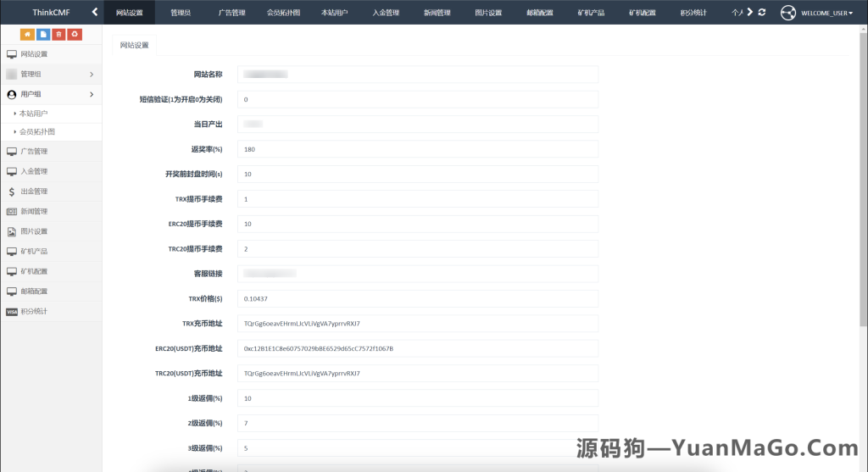Open the top 网站设置 navigation tab
868x472 pixels.
(130, 12)
